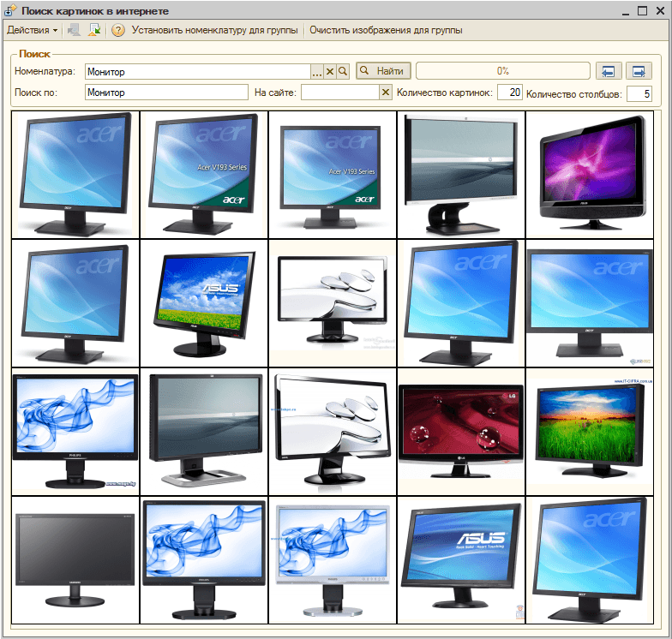672x639 pixels.
Task: Clear the Номенклатура field with X
Action: point(329,71)
